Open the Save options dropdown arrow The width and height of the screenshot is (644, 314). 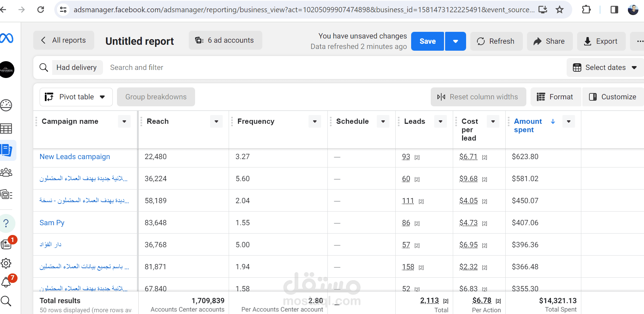[x=455, y=41]
